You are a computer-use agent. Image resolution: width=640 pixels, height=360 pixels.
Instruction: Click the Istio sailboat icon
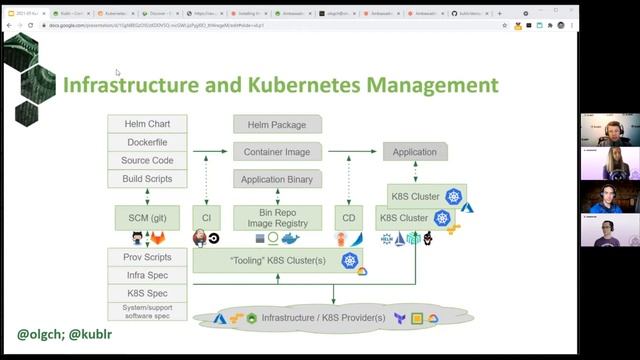click(x=400, y=239)
